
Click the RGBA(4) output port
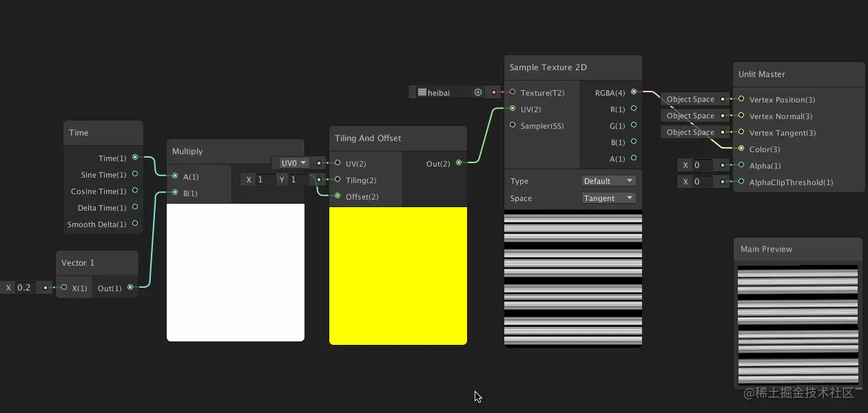[x=634, y=92]
